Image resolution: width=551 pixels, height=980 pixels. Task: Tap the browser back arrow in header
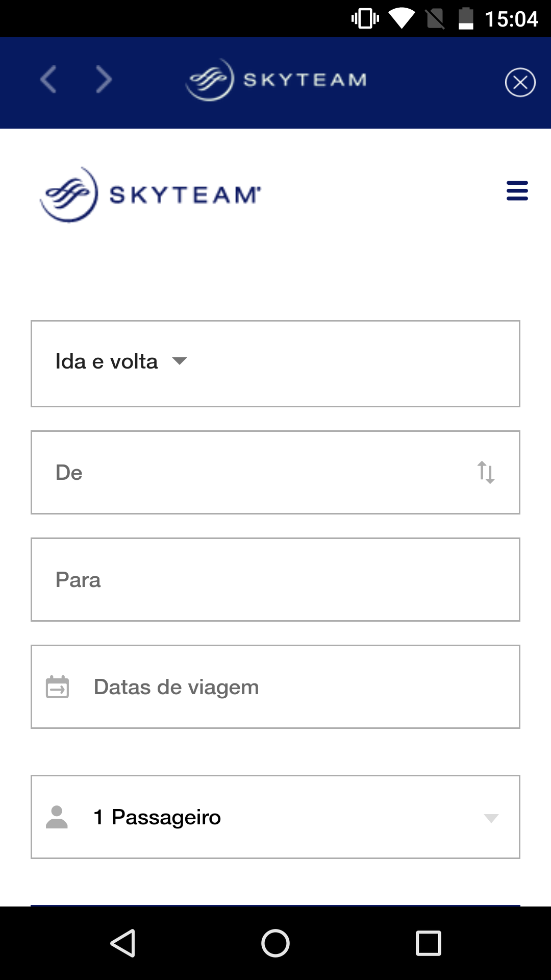point(48,80)
